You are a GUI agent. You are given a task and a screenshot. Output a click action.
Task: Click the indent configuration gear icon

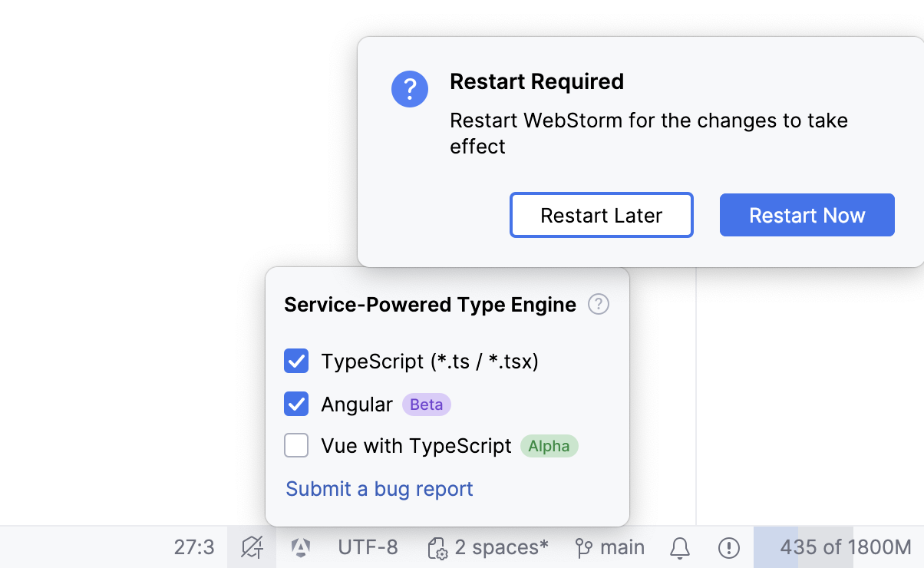437,547
